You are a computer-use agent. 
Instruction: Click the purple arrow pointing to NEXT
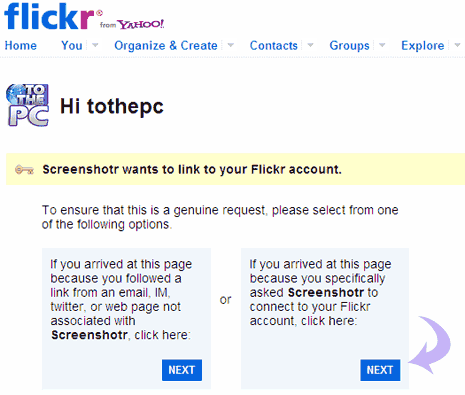tap(430, 344)
